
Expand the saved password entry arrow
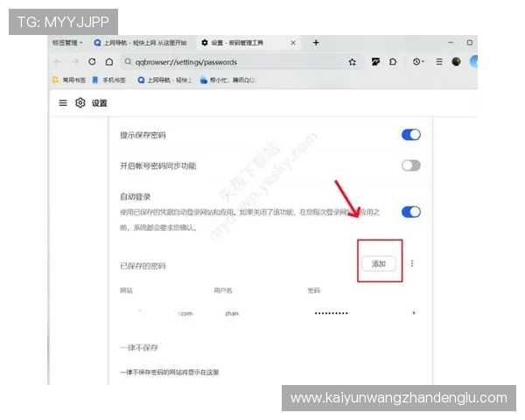(414, 313)
